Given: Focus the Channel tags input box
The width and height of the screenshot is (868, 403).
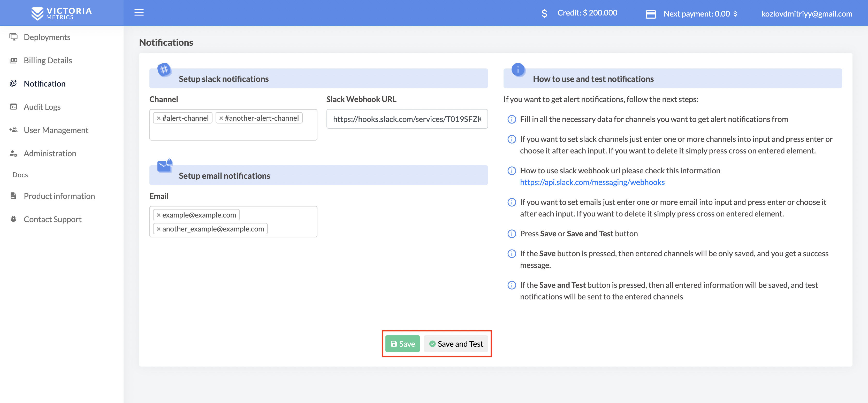Looking at the screenshot, I should click(x=233, y=125).
